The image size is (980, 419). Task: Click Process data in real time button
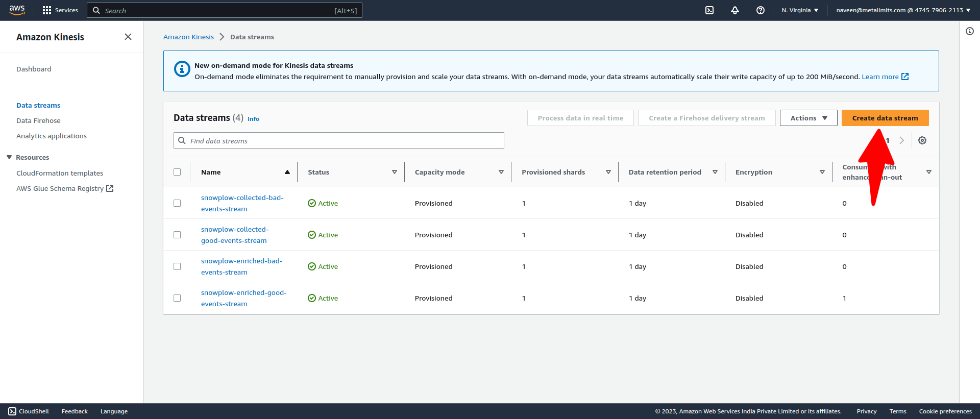click(580, 118)
